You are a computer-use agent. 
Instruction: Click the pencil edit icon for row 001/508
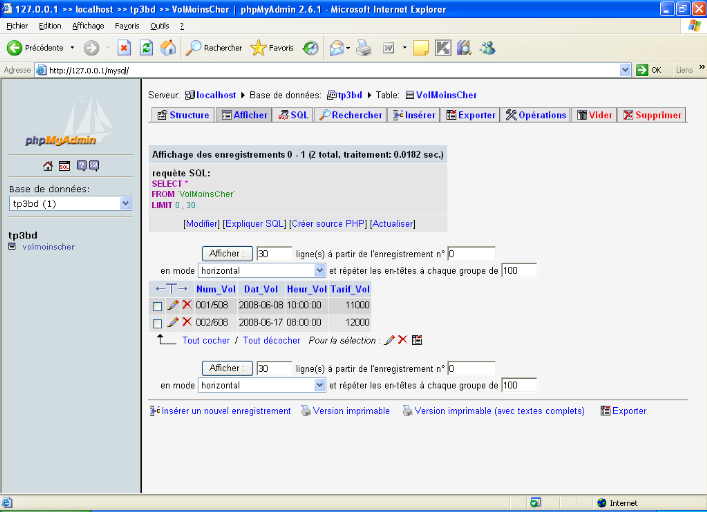[172, 305]
